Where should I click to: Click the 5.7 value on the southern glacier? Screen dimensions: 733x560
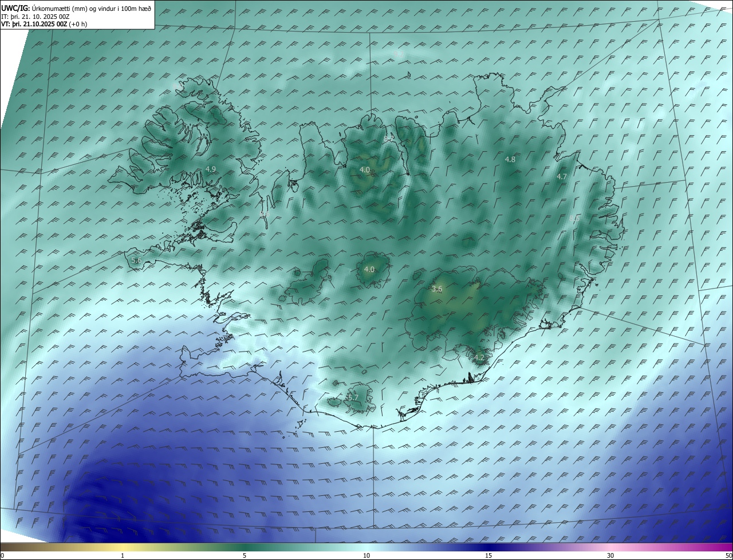(353, 397)
